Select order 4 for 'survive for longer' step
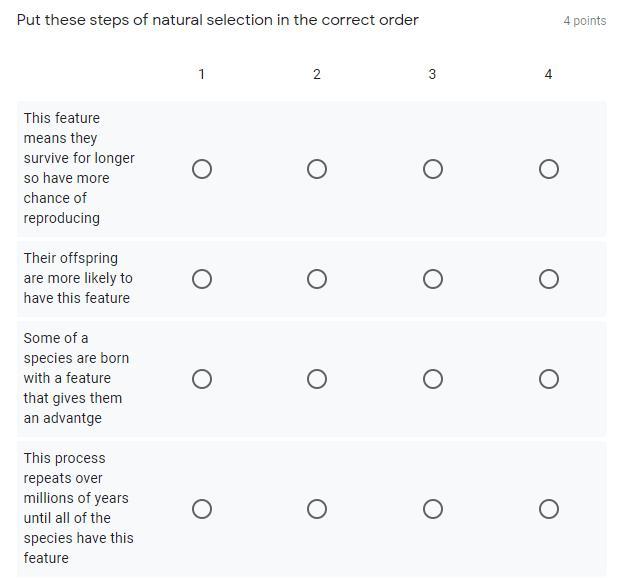624x578 pixels. pos(548,169)
